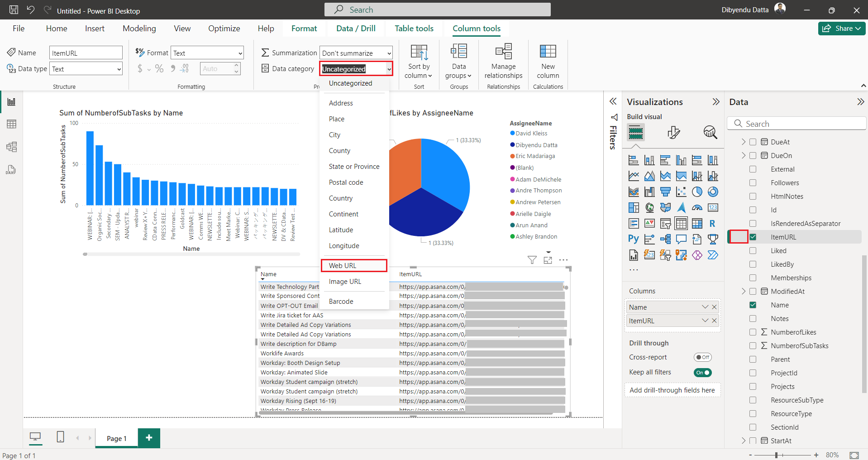
Task: Open the Format dropdown showing Text
Action: pos(207,53)
